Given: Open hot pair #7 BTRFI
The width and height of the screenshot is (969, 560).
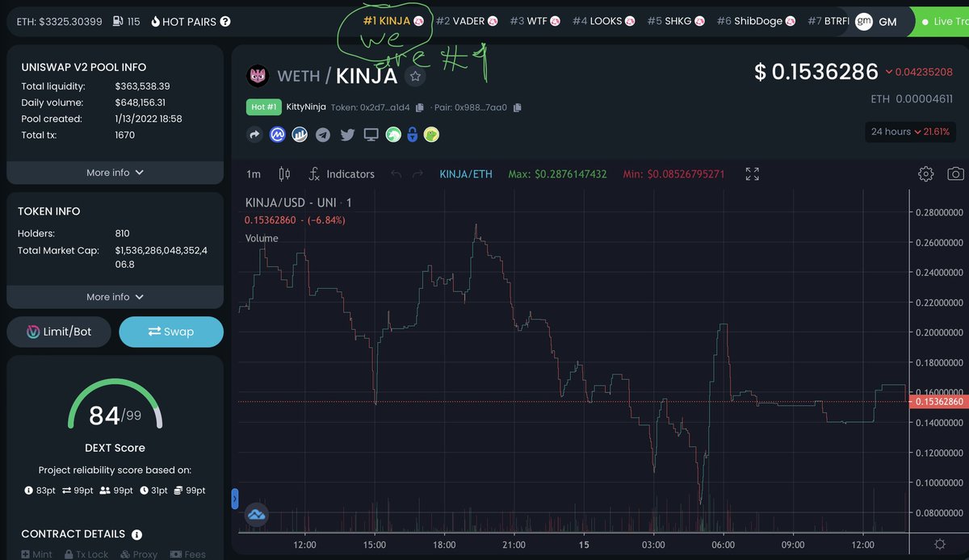Looking at the screenshot, I should (x=828, y=21).
